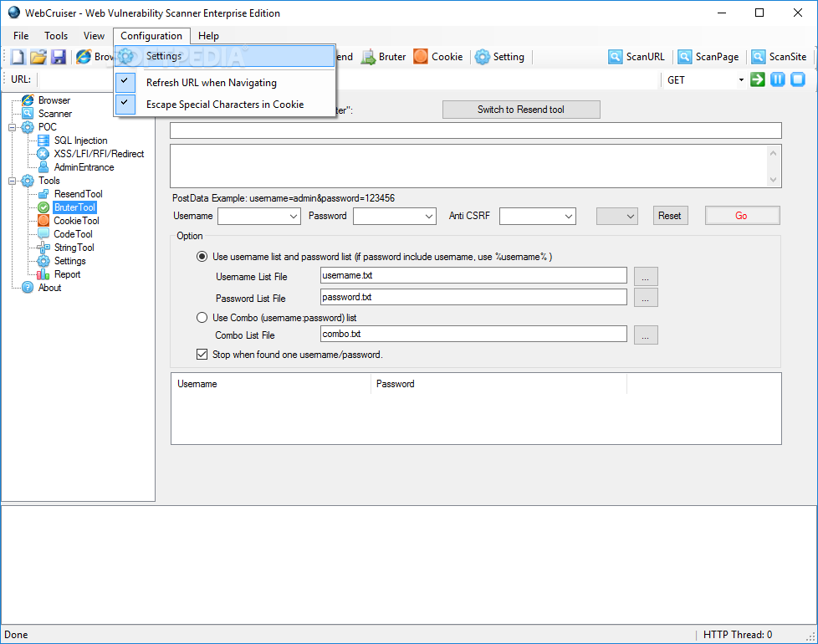Viewport: 818px width, 644px height.
Task: Toggle Refresh URL when Navigating option
Action: 225,83
